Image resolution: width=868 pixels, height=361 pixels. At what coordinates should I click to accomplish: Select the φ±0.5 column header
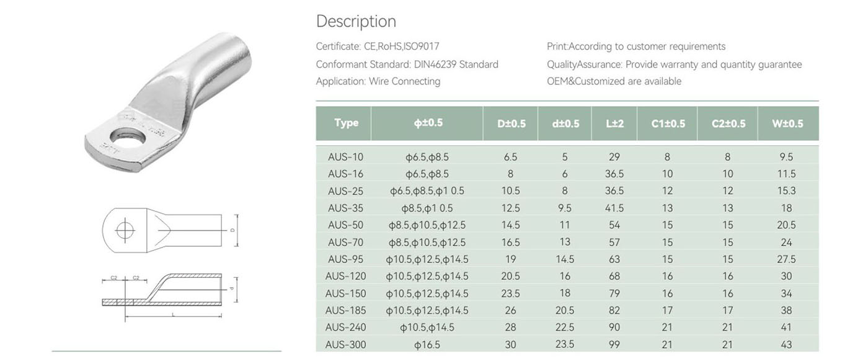pyautogui.click(x=428, y=123)
